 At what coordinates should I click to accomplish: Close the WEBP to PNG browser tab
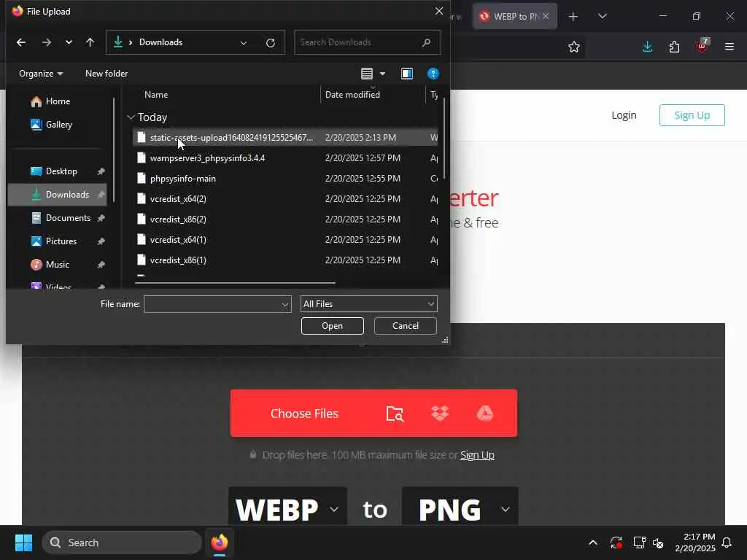tap(546, 16)
